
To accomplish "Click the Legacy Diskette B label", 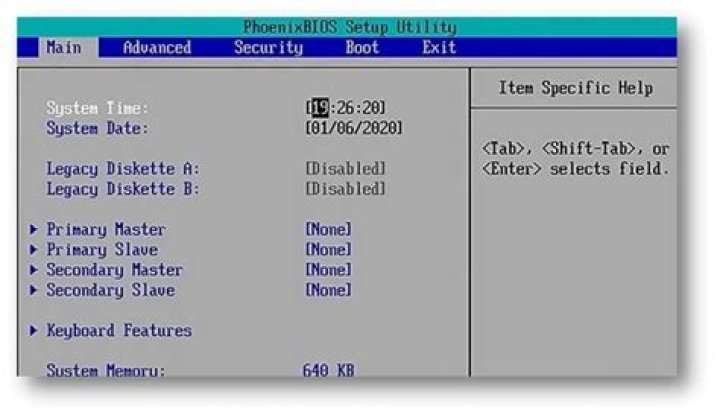I will pyautogui.click(x=123, y=189).
